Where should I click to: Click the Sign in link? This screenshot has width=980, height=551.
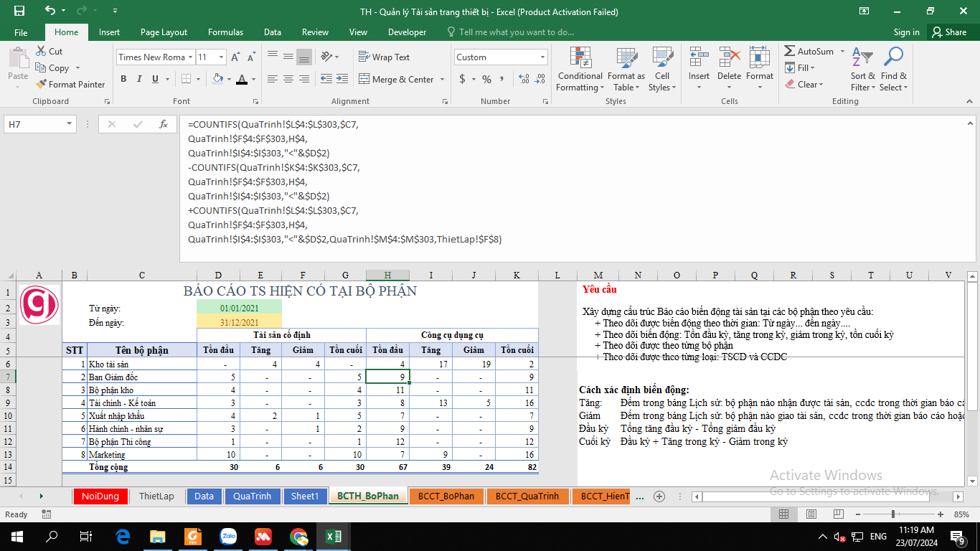pos(906,32)
